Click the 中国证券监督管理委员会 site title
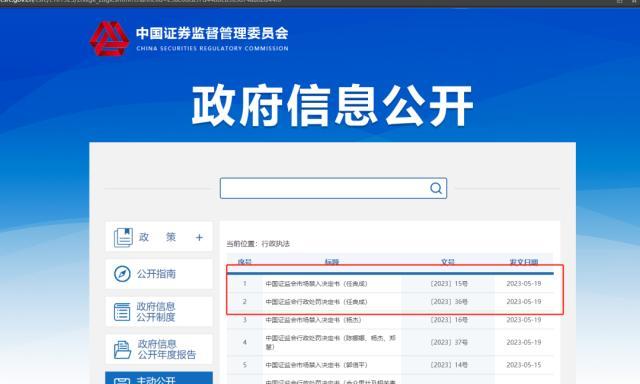This screenshot has width=640, height=384. pos(212,33)
